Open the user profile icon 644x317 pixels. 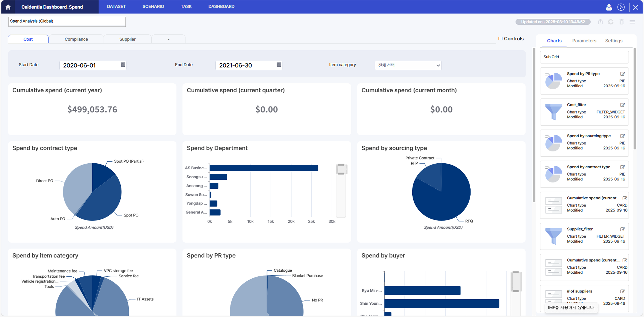(609, 7)
